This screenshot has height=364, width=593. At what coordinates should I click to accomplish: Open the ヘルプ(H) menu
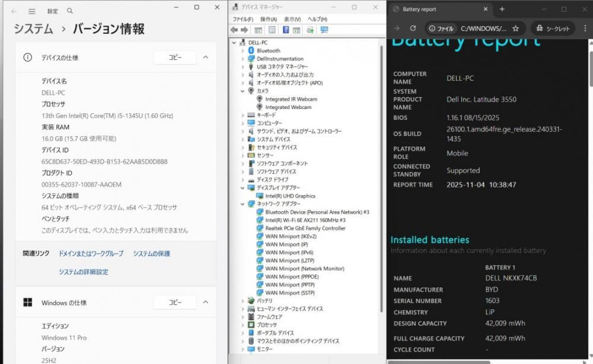317,20
